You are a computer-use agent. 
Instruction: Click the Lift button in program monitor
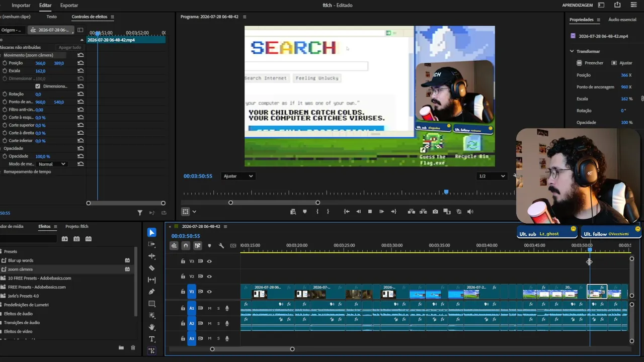pos(412,212)
